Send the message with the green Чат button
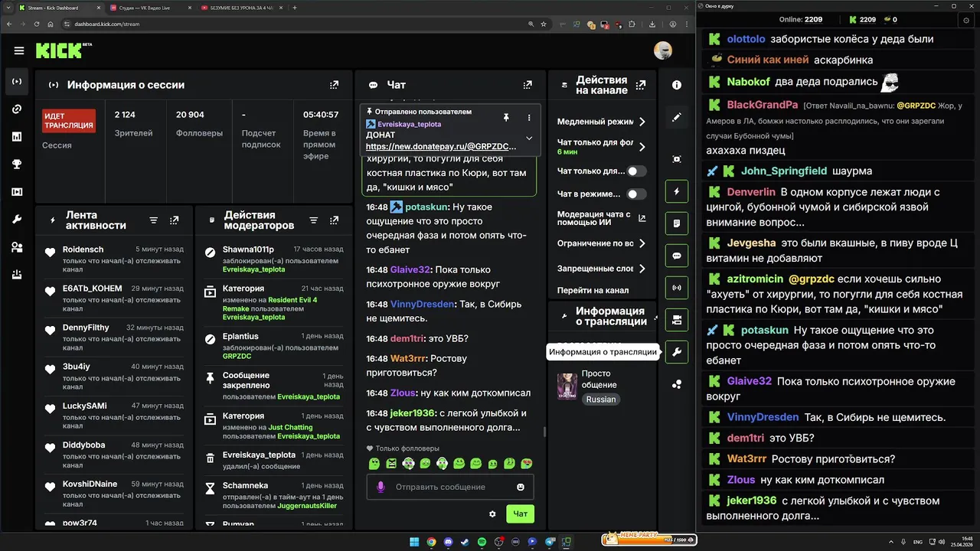Image resolution: width=980 pixels, height=551 pixels. pos(521,514)
